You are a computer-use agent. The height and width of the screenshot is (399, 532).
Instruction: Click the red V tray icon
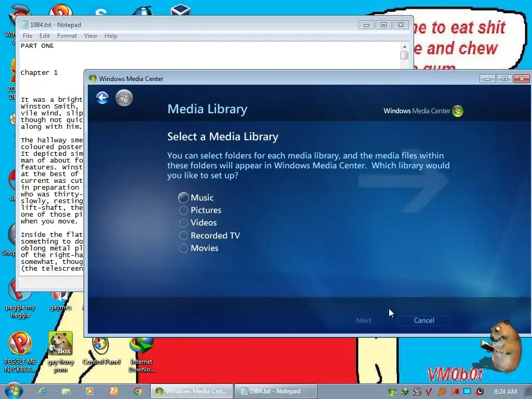point(429,392)
